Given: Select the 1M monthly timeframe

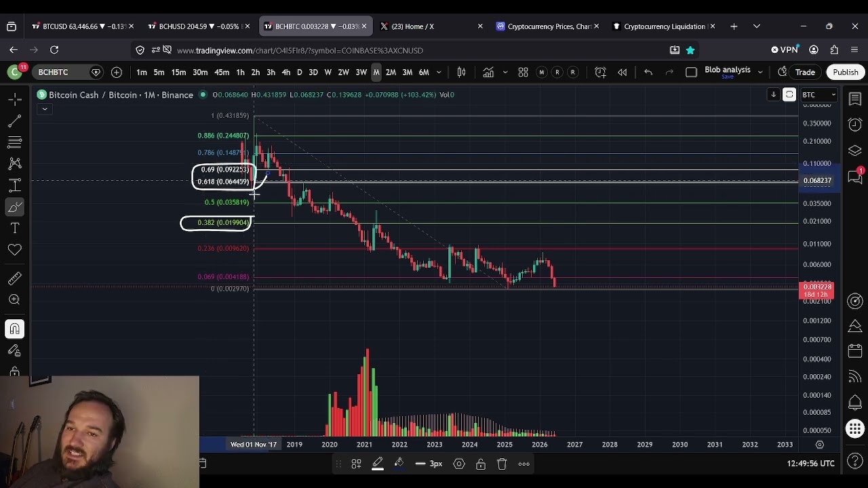Looking at the screenshot, I should coord(376,72).
